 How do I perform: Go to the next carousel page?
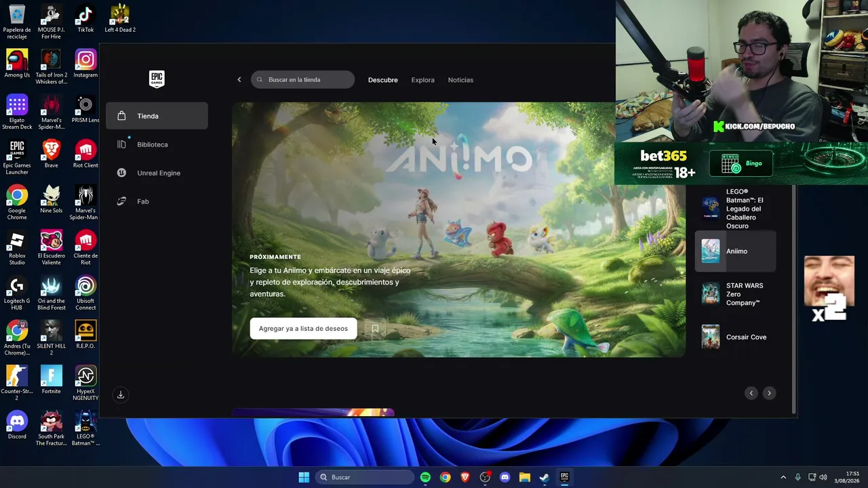pyautogui.click(x=769, y=393)
